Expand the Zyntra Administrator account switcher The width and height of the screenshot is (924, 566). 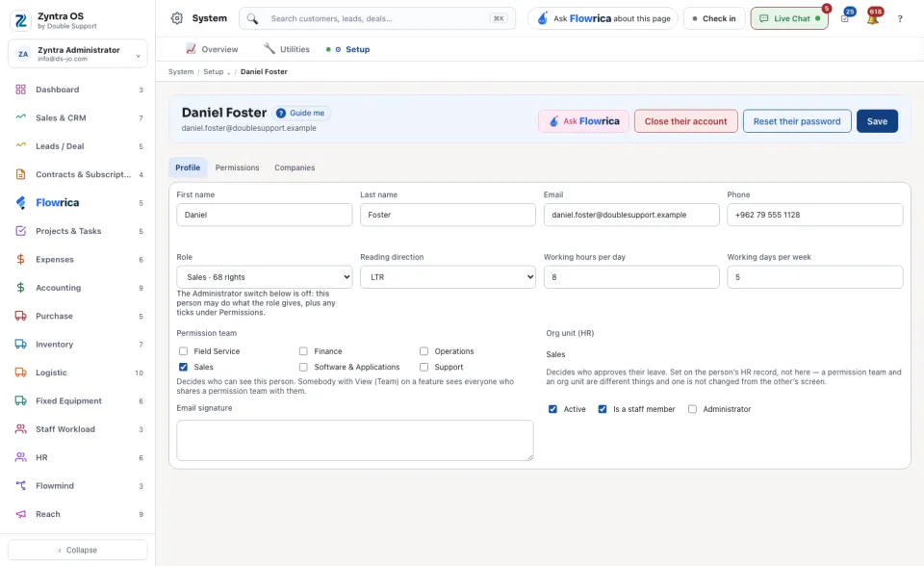[x=78, y=54]
